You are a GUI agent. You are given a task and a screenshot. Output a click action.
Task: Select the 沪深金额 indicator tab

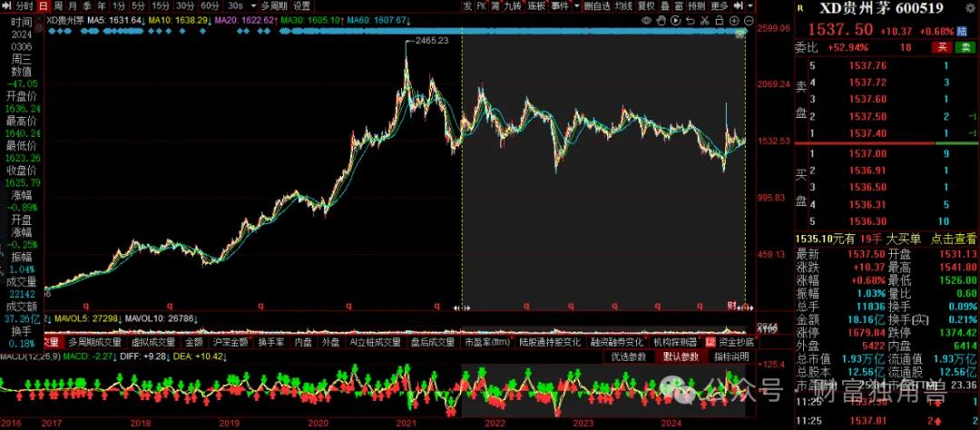230,342
